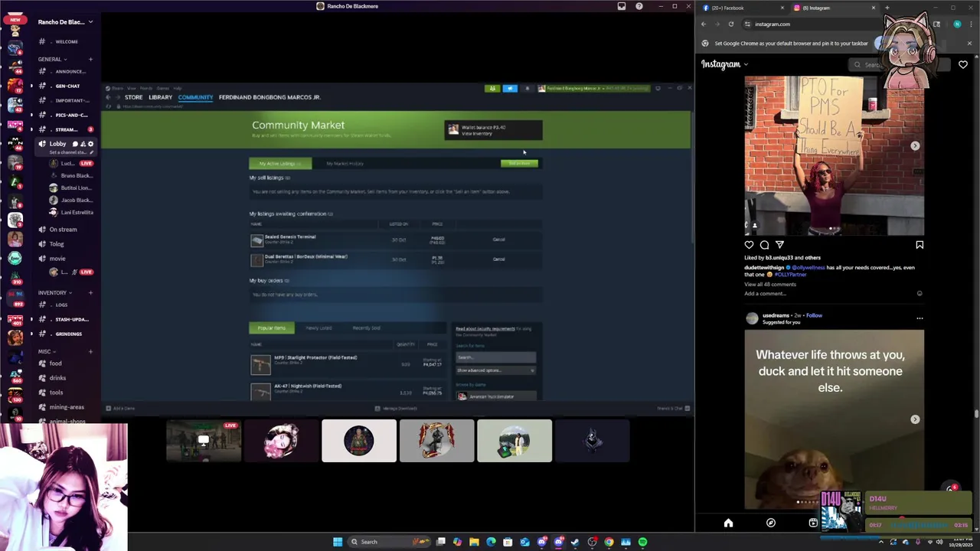Show next image in PTO post carousel
980x551 pixels.
[915, 145]
